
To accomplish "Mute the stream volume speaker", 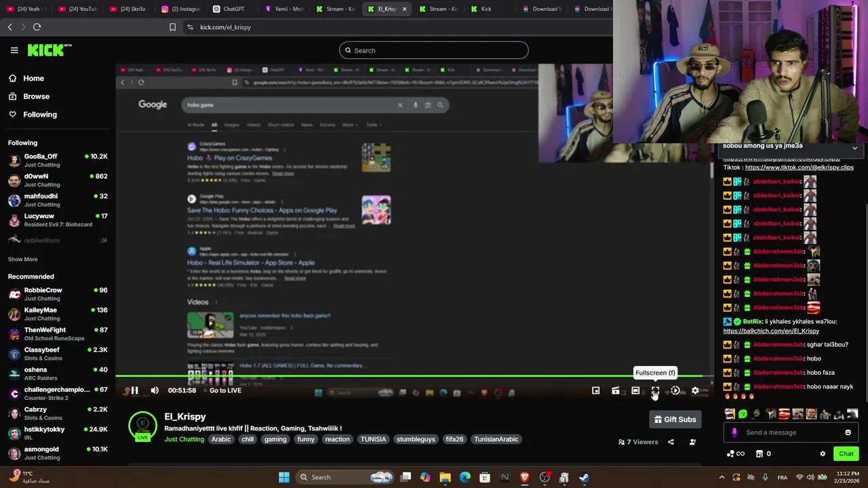I will click(x=155, y=390).
